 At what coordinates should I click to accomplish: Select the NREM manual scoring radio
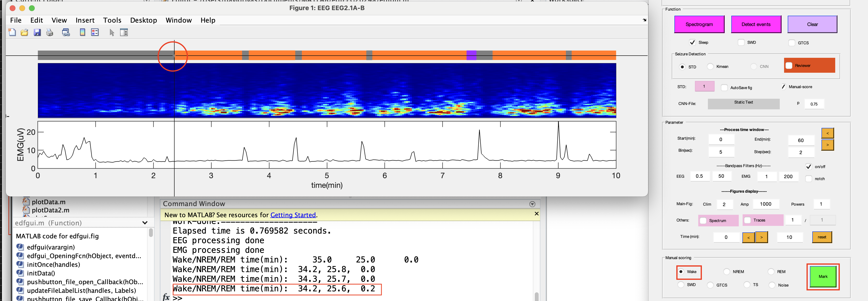[726, 271]
